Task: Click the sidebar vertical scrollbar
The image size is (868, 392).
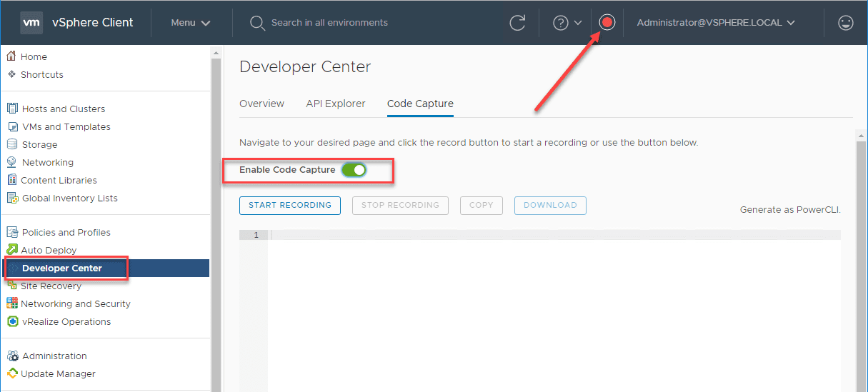Action: [216, 214]
